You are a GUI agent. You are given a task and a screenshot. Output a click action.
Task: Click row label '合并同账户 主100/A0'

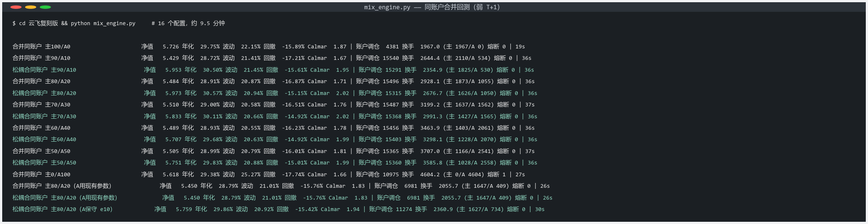[41, 47]
